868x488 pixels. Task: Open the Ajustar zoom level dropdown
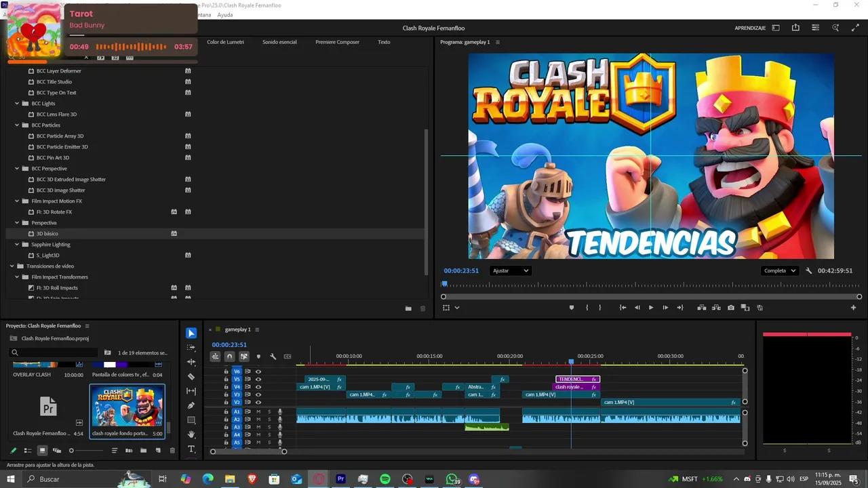click(x=510, y=270)
